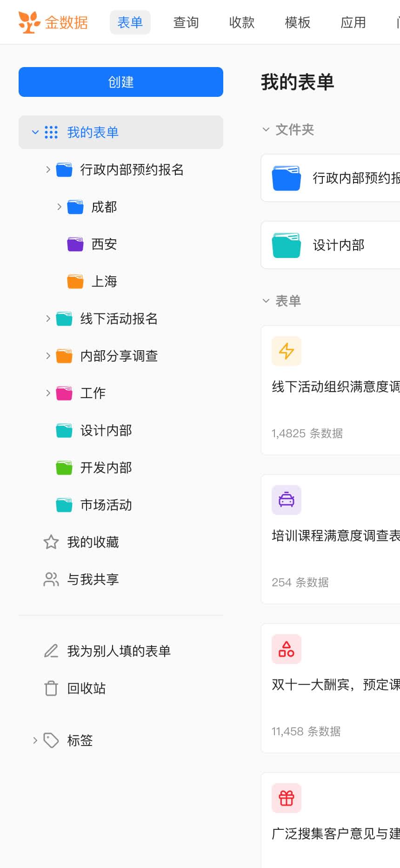This screenshot has width=400, height=868.
Task: Expand the 线下活动报名 folder chevron
Action: (48, 319)
